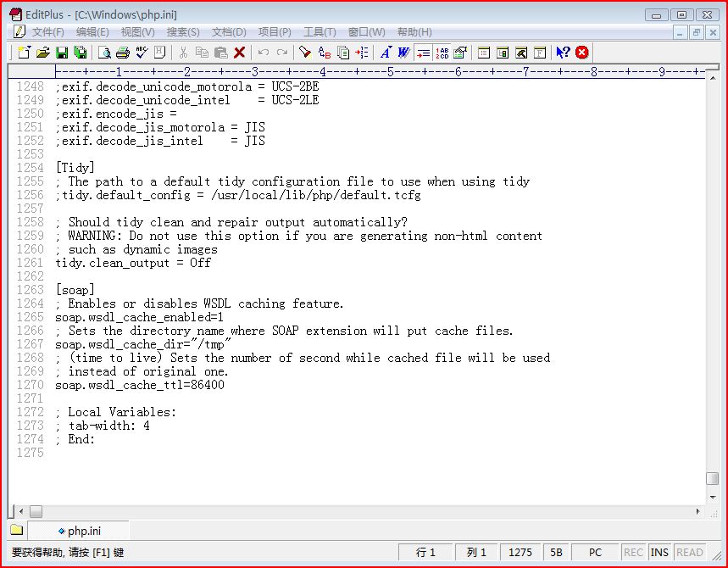The width and height of the screenshot is (728, 568).
Task: Open a file with the folder icon
Action: point(42,53)
